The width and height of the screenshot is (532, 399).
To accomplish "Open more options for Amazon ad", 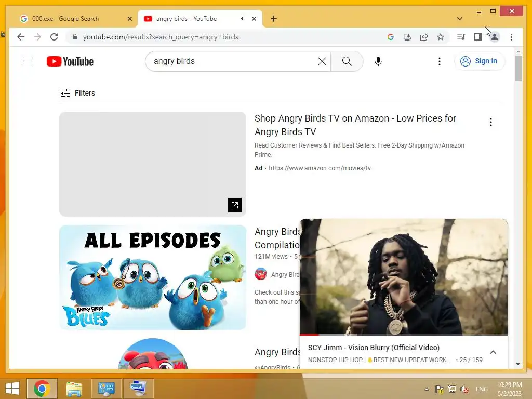I will [490, 122].
